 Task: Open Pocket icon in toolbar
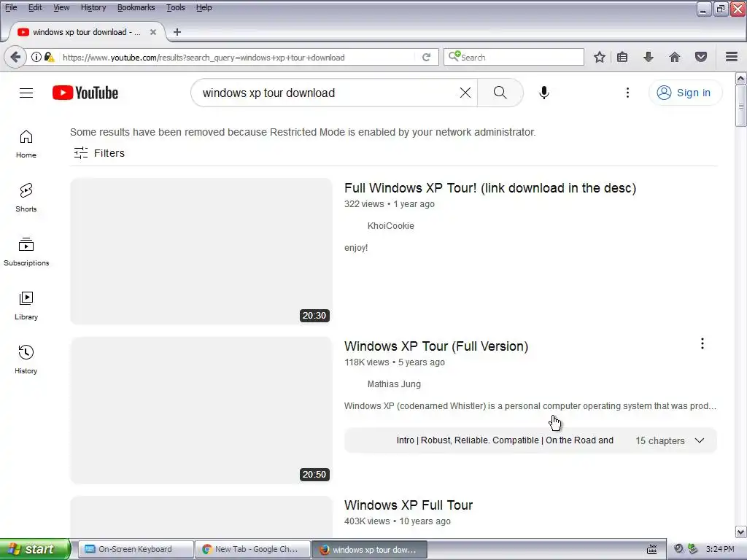701,57
